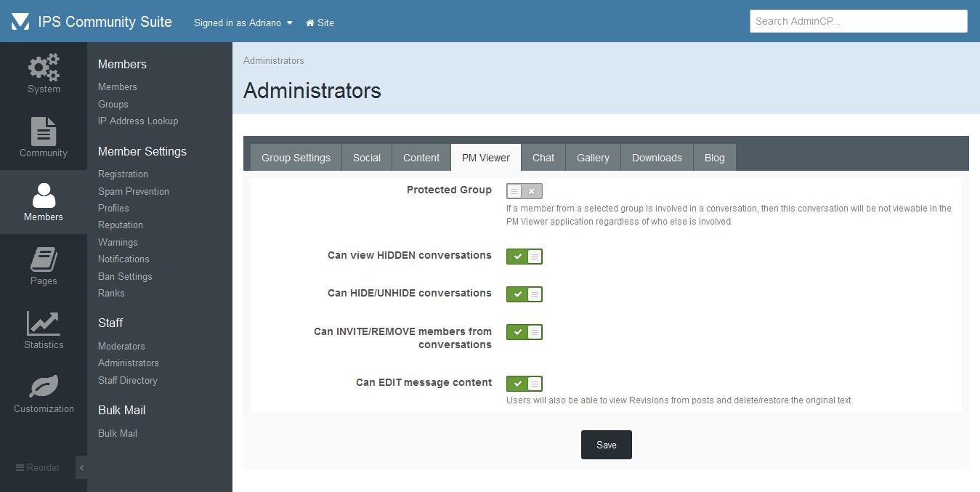Viewport: 980px width, 492px height.
Task: Switch to the Gallery tab
Action: click(593, 158)
